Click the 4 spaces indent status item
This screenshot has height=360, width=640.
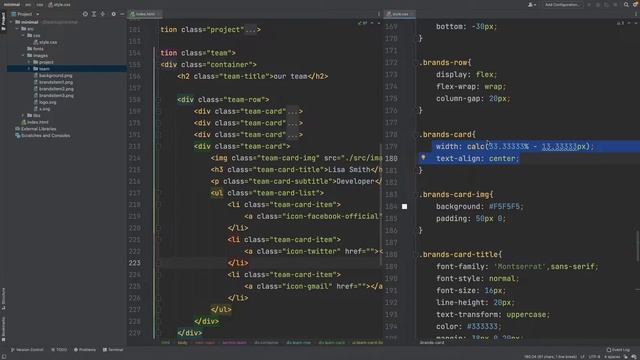(612, 356)
